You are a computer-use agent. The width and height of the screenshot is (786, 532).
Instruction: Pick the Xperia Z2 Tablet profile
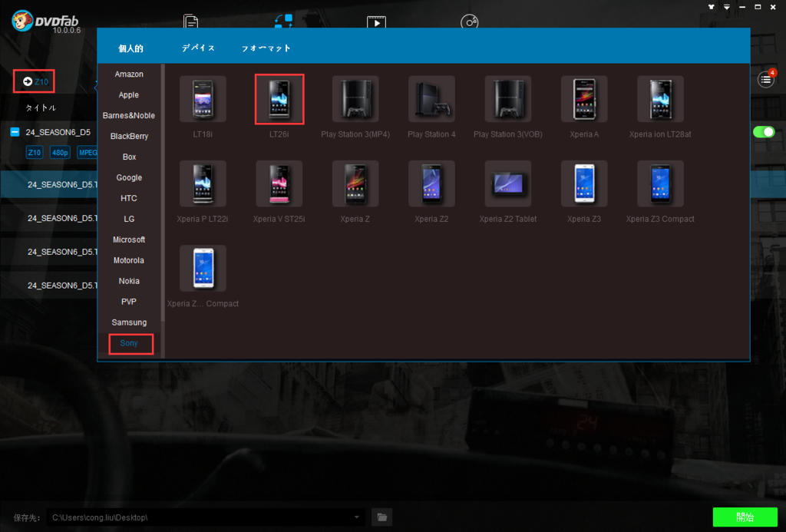(x=508, y=184)
